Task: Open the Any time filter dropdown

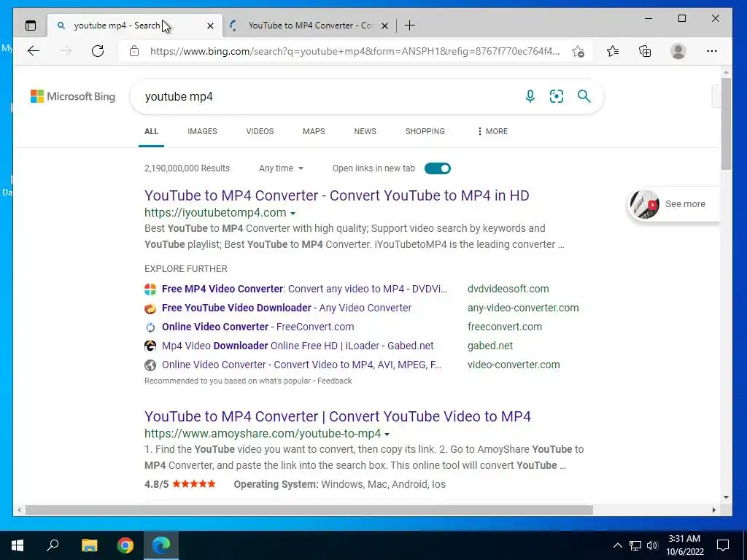Action: [281, 168]
